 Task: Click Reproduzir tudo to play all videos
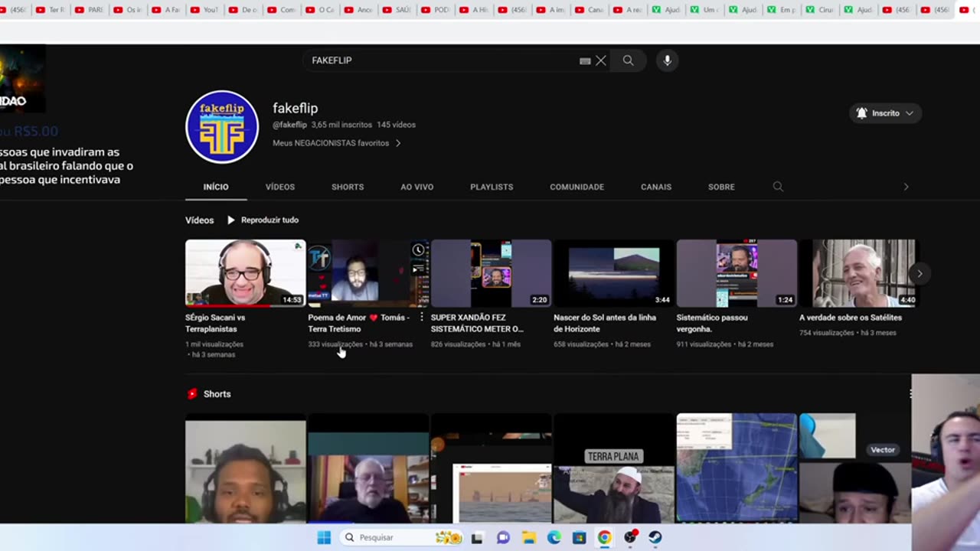click(269, 220)
